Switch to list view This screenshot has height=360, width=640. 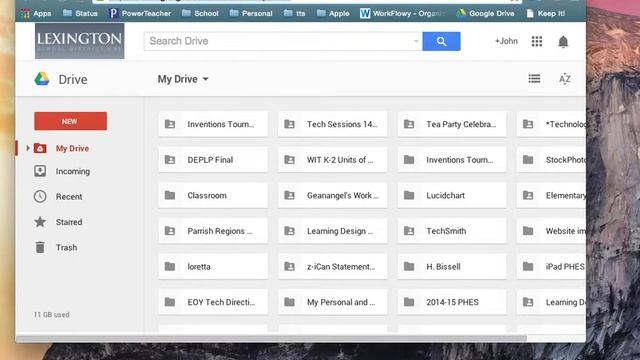534,78
